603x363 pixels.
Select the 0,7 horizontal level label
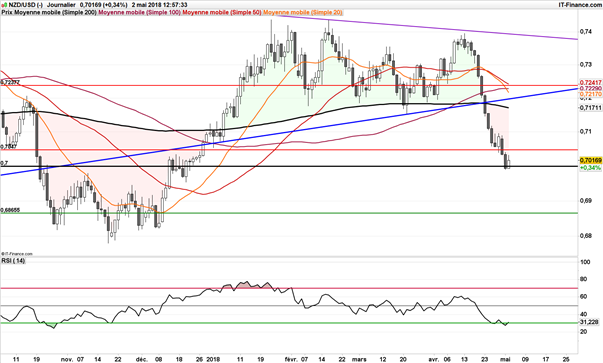pos(4,163)
